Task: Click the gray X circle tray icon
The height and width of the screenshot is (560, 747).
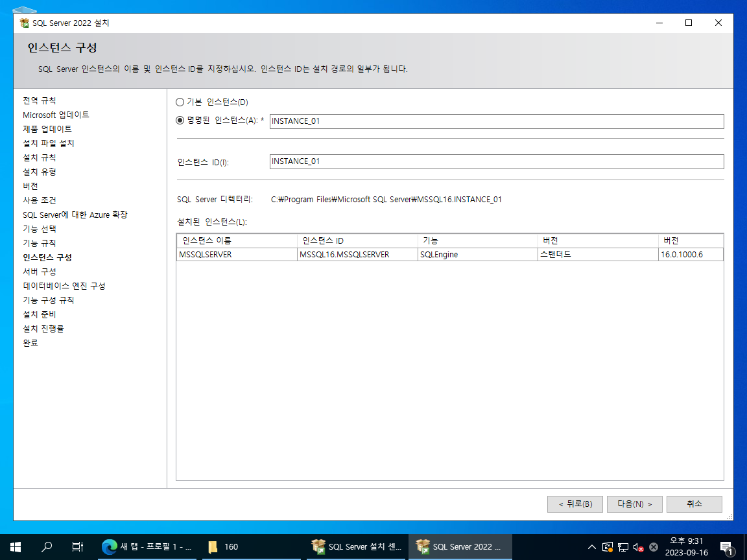Action: (654, 547)
